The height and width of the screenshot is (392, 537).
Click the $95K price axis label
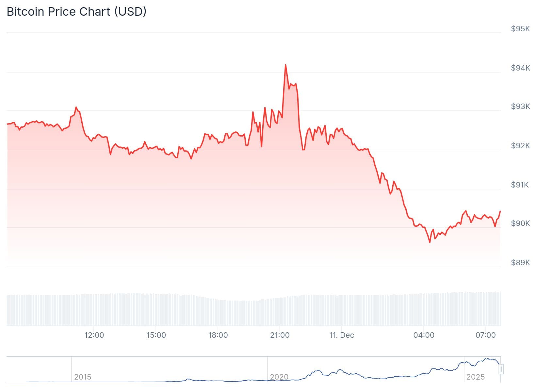(520, 29)
